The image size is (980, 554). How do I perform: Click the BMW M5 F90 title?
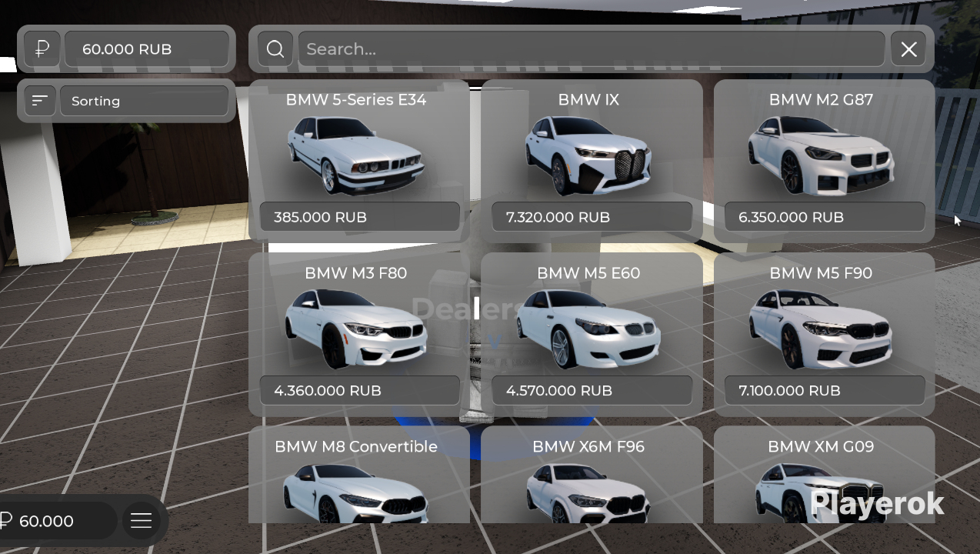(x=821, y=272)
